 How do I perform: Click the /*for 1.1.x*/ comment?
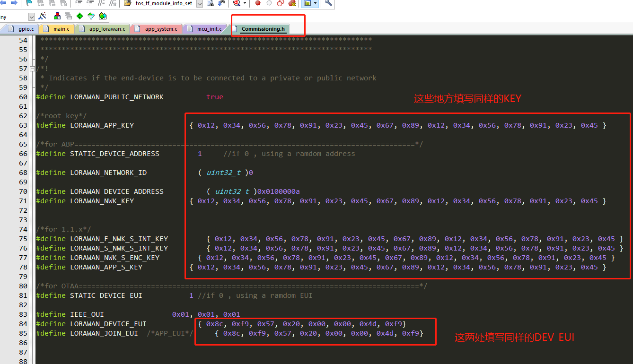(63, 229)
